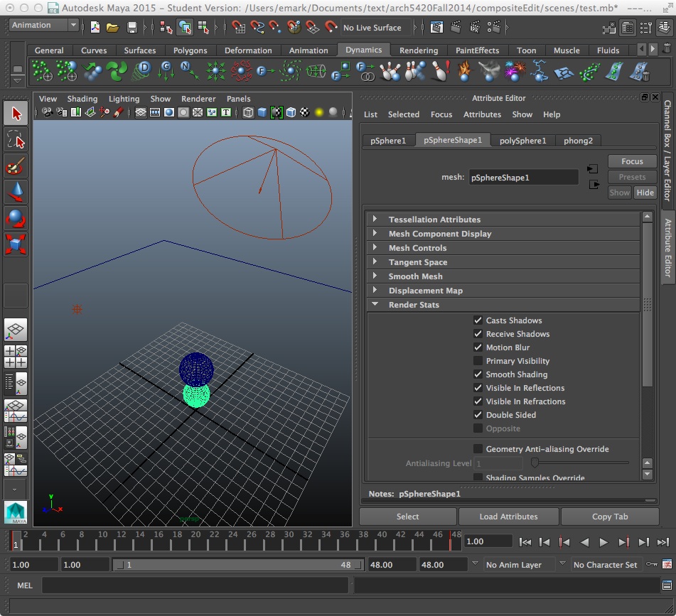
Task: Activate the Scale tool
Action: 16,244
